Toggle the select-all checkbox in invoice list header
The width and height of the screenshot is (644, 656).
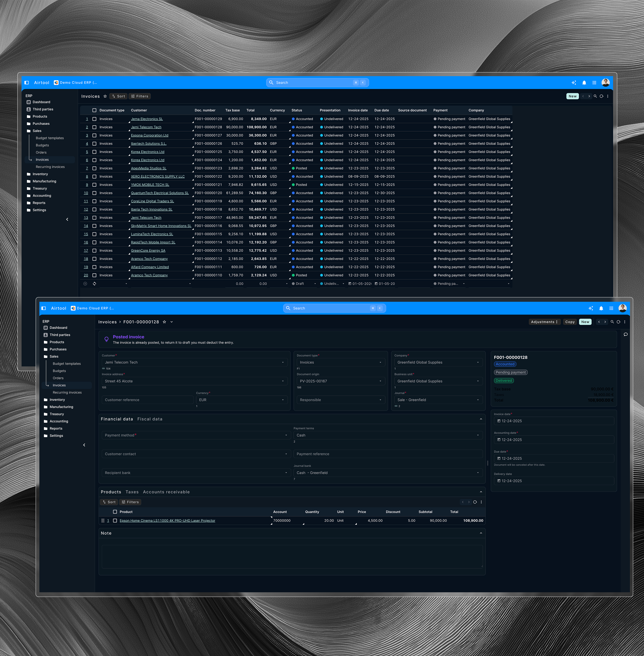[94, 110]
